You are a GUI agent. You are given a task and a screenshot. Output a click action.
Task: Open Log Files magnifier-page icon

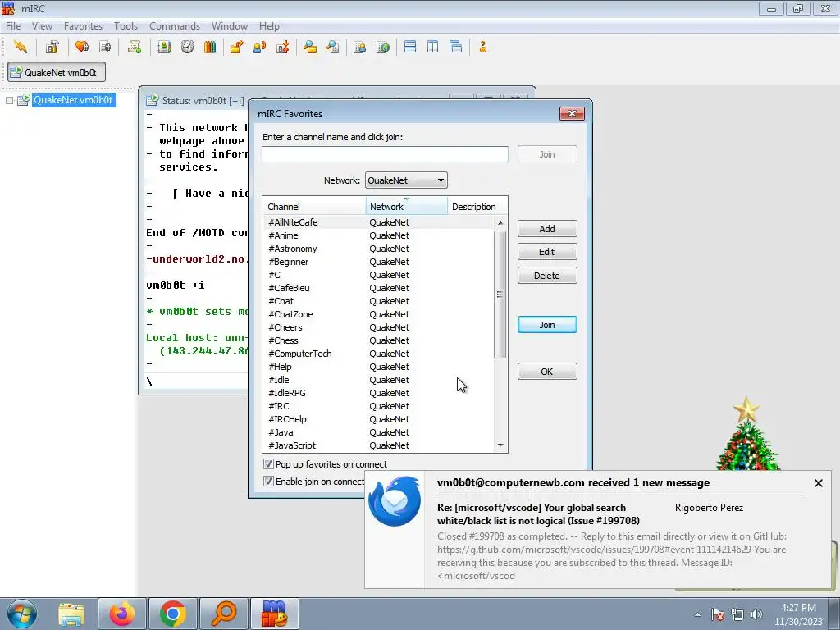(x=333, y=47)
